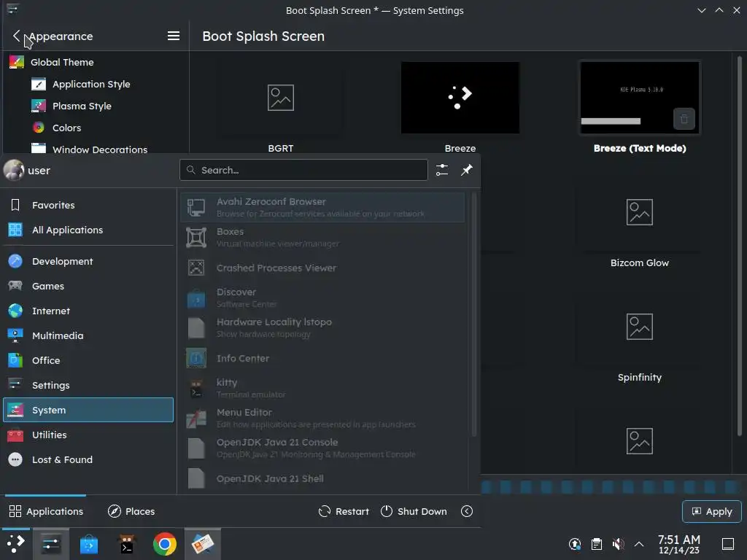Image resolution: width=747 pixels, height=560 pixels.
Task: Launch kitty terminal emulator from app list
Action: [x=322, y=388]
